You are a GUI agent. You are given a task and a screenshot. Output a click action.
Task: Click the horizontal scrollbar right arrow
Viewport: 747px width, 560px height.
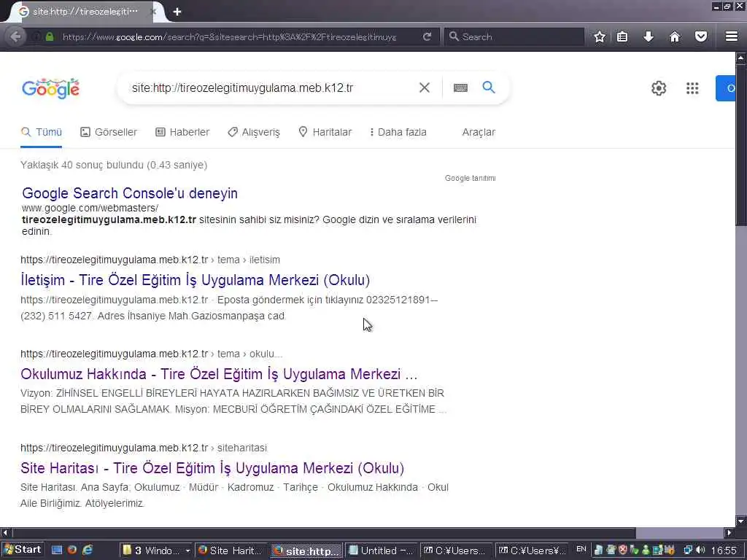coord(729,532)
